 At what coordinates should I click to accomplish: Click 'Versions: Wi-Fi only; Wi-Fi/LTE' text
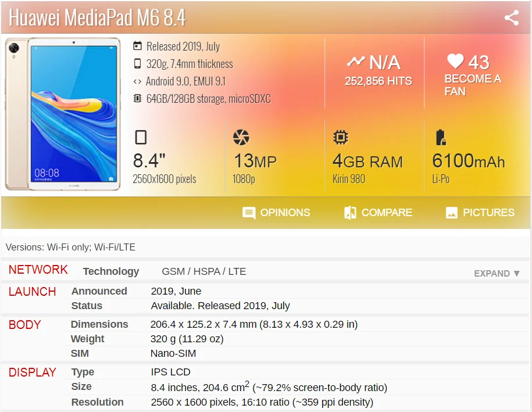pyautogui.click(x=70, y=247)
